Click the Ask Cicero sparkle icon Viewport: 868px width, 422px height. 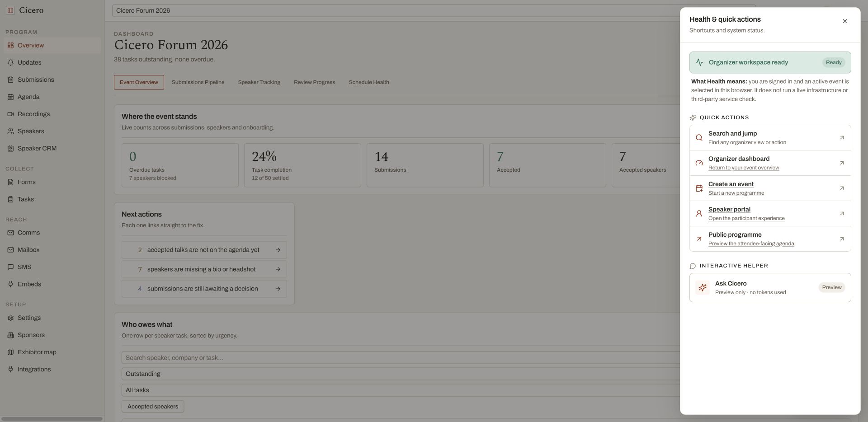click(703, 287)
